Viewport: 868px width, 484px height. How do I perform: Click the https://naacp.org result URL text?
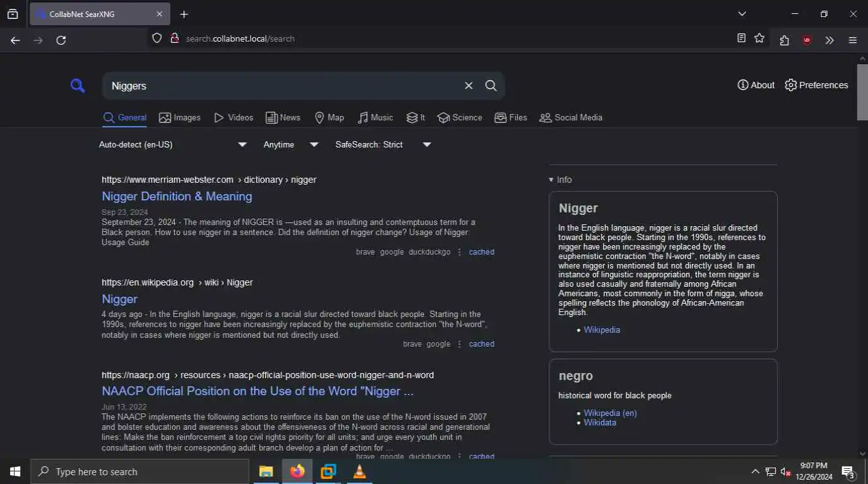(x=136, y=375)
